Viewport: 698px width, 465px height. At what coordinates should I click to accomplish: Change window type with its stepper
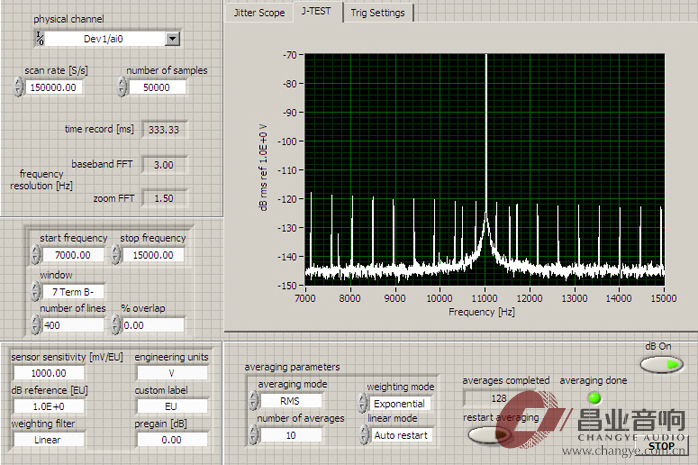[36, 291]
